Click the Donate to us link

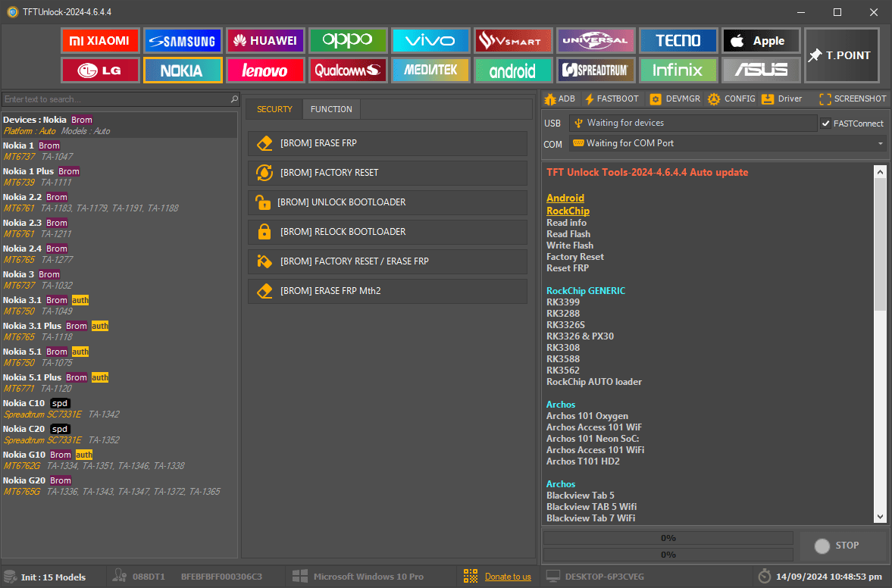point(508,577)
